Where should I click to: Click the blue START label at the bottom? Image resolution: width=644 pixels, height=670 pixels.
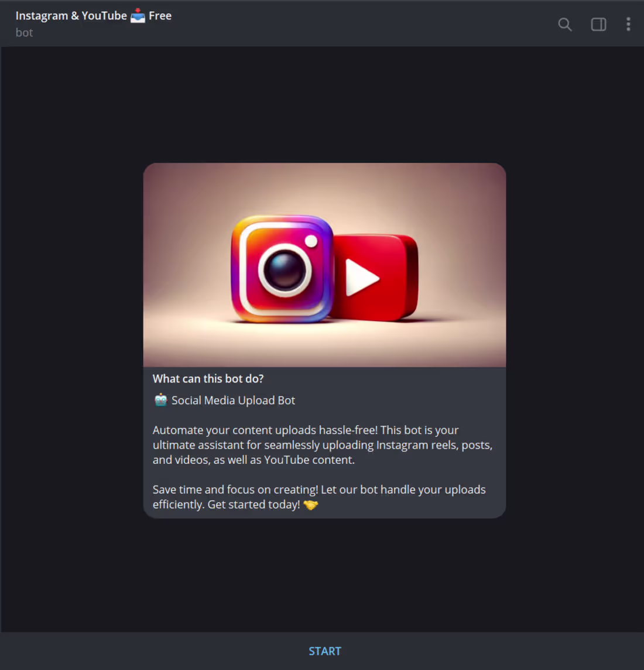324,651
